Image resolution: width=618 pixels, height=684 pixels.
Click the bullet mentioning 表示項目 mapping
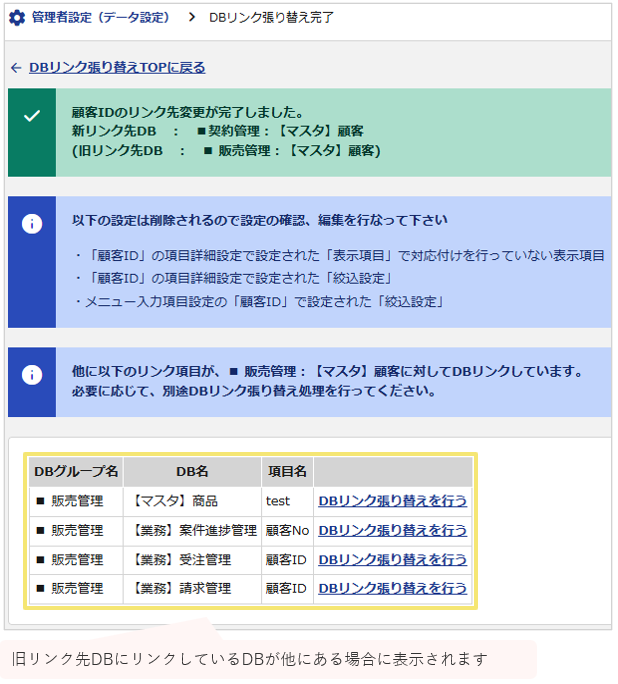coord(340,256)
